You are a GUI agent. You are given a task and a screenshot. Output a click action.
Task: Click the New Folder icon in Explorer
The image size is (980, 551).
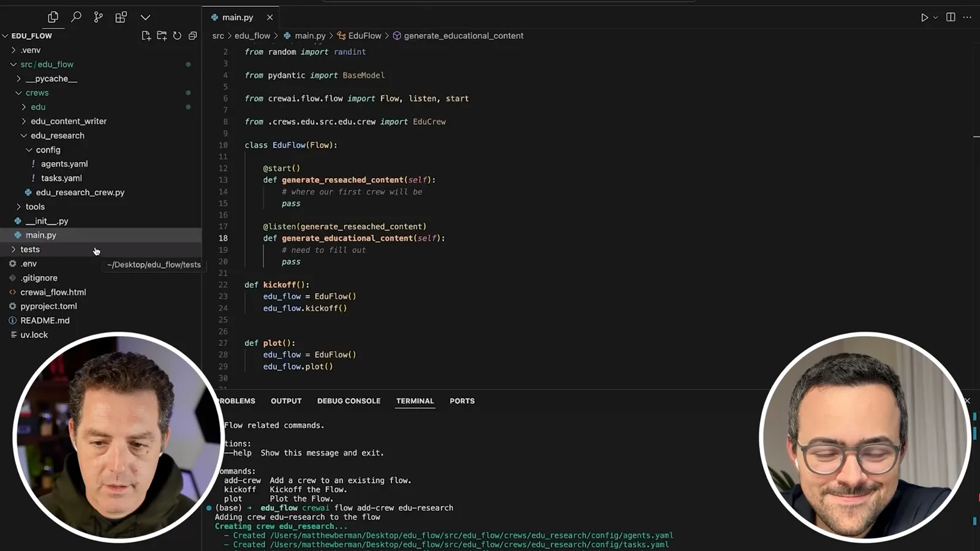pos(162,36)
